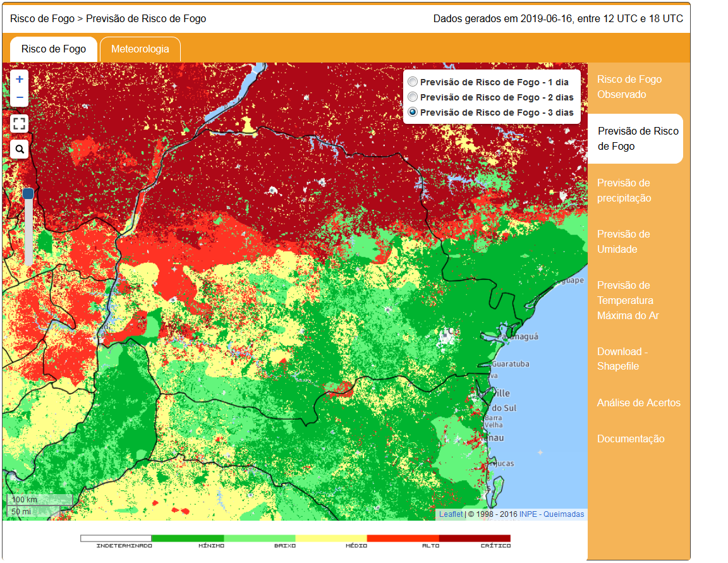Viewport: 728px width, 563px height.
Task: Click the Crítico legend color swatch
Action: point(474,538)
